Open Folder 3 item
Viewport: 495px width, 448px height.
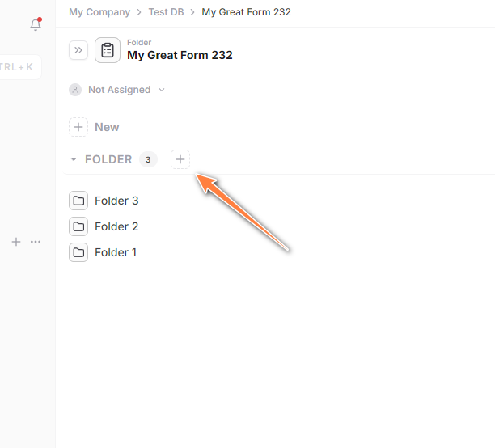pyautogui.click(x=116, y=201)
